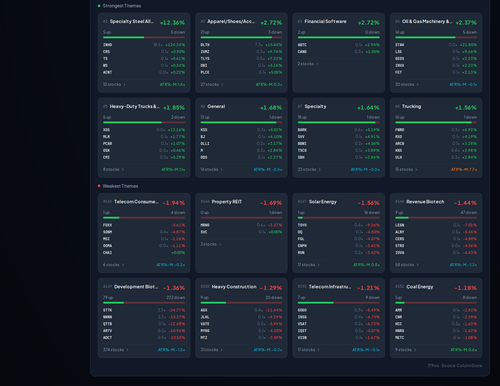Screen dimensions: 500x386
Task: Open the '14 stocks' link in General card
Action: [211, 169]
